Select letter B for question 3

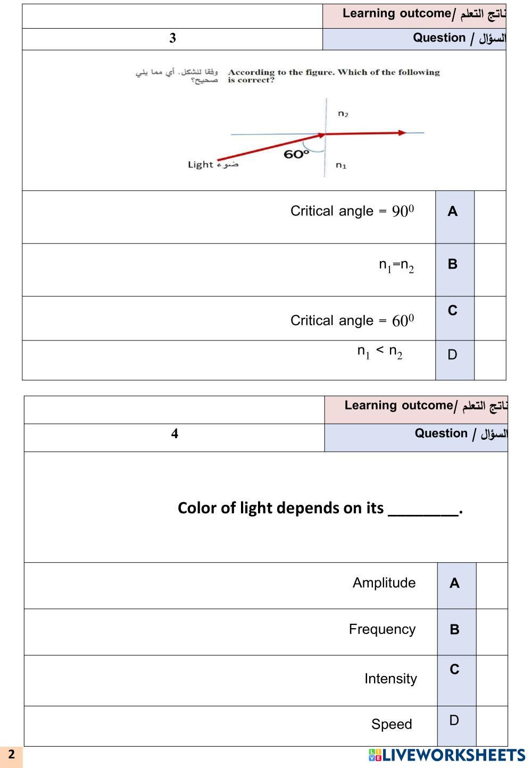pos(453,264)
